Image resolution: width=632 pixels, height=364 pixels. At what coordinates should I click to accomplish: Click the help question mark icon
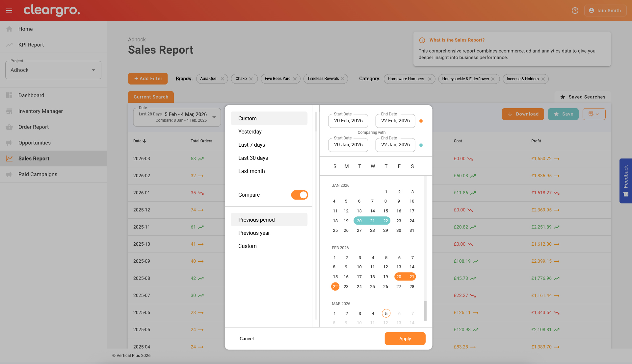[575, 11]
